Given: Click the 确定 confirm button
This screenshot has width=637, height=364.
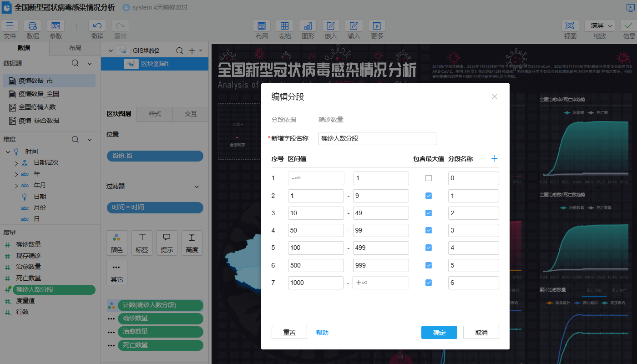Looking at the screenshot, I should click(x=439, y=333).
